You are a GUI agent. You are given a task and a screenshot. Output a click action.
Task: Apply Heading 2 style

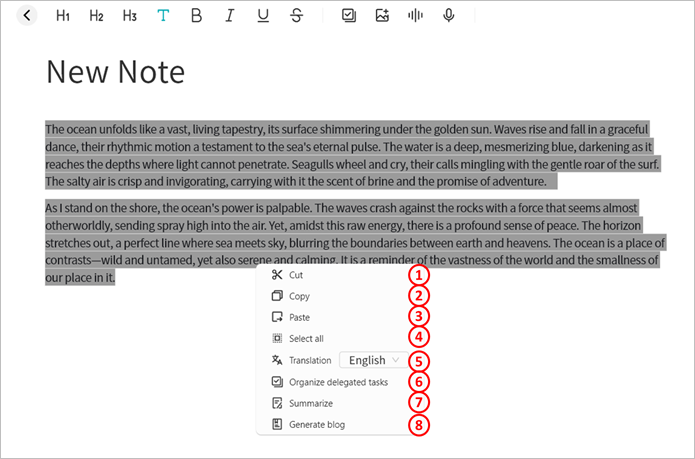(x=96, y=16)
